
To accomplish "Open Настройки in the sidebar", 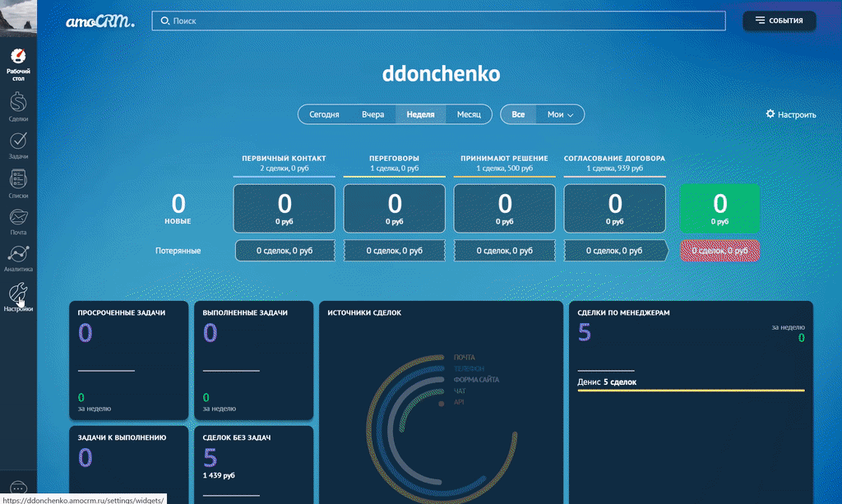I will [x=18, y=293].
